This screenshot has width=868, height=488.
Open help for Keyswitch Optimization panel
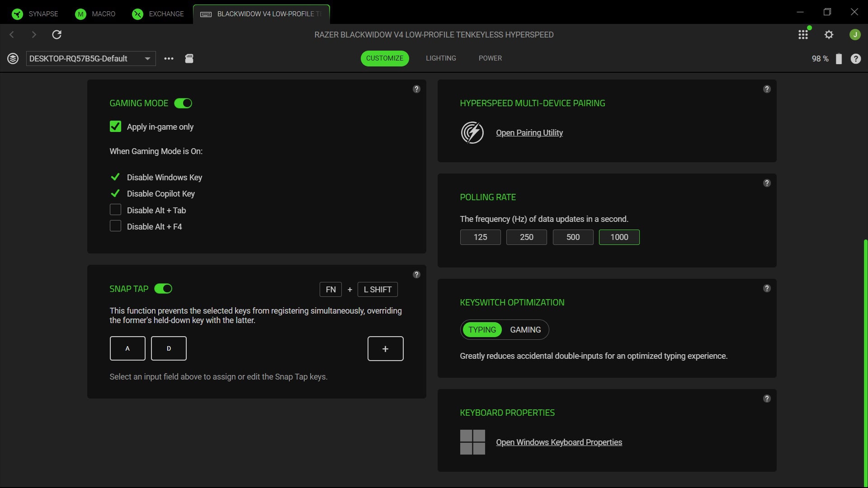[x=767, y=288]
